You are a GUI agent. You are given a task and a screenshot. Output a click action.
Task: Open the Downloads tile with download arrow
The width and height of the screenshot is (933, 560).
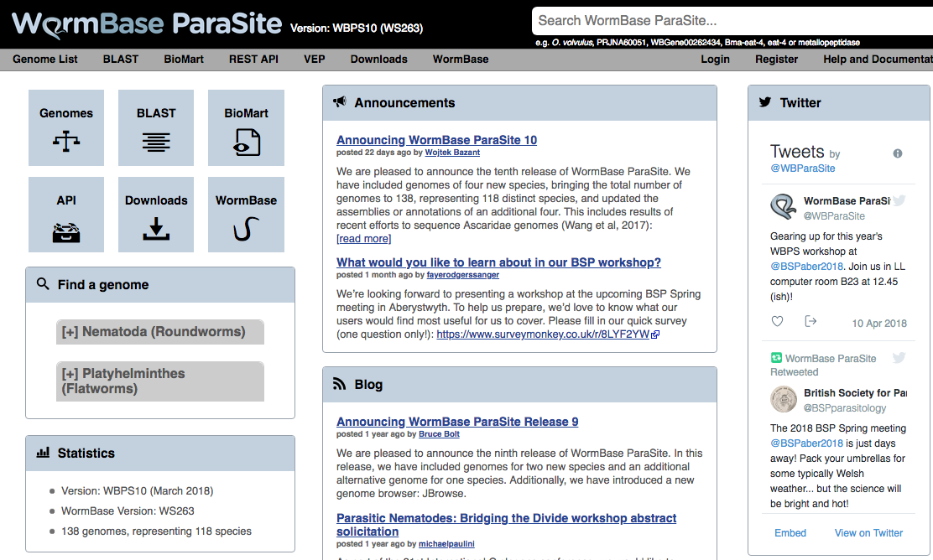156,215
